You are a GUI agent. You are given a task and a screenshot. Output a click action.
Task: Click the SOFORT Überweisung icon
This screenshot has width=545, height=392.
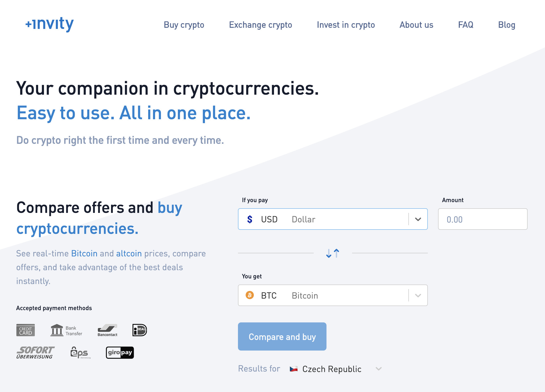point(35,353)
